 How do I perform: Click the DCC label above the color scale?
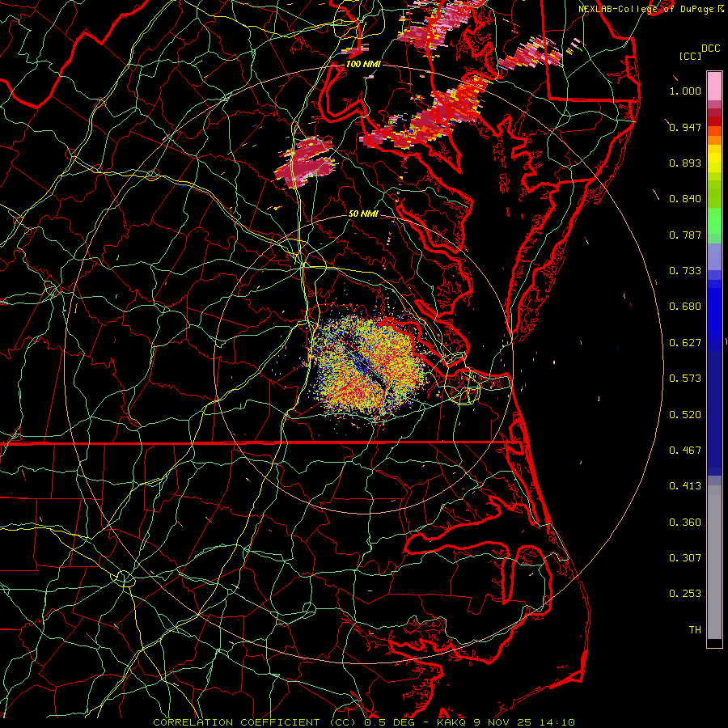[x=710, y=49]
